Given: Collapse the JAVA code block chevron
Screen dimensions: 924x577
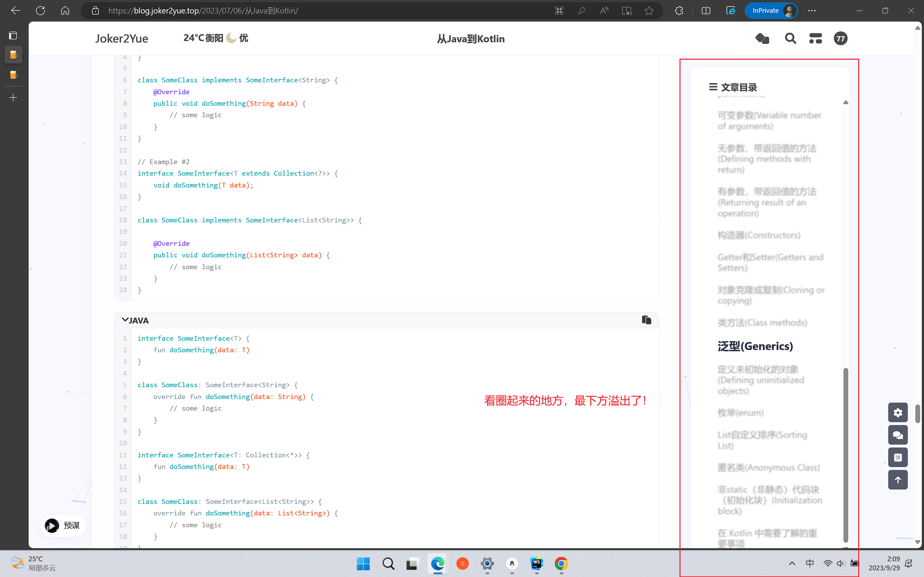Looking at the screenshot, I should (x=124, y=319).
